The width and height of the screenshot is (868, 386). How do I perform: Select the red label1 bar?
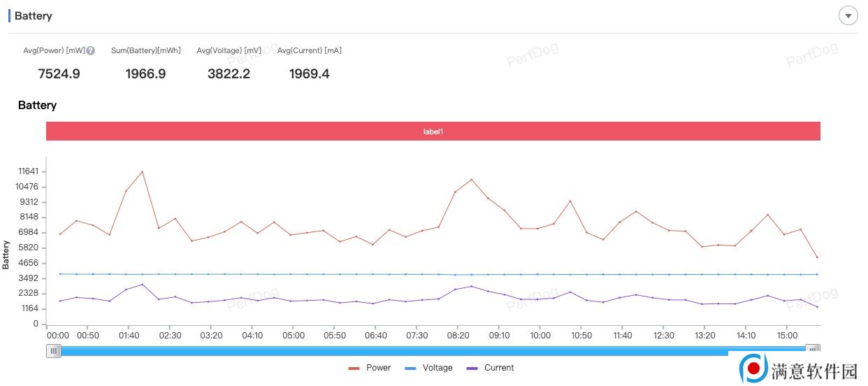[x=433, y=131]
